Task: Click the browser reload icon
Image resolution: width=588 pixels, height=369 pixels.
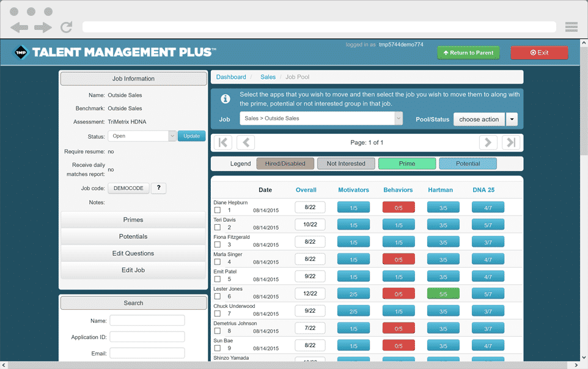Action: point(66,27)
